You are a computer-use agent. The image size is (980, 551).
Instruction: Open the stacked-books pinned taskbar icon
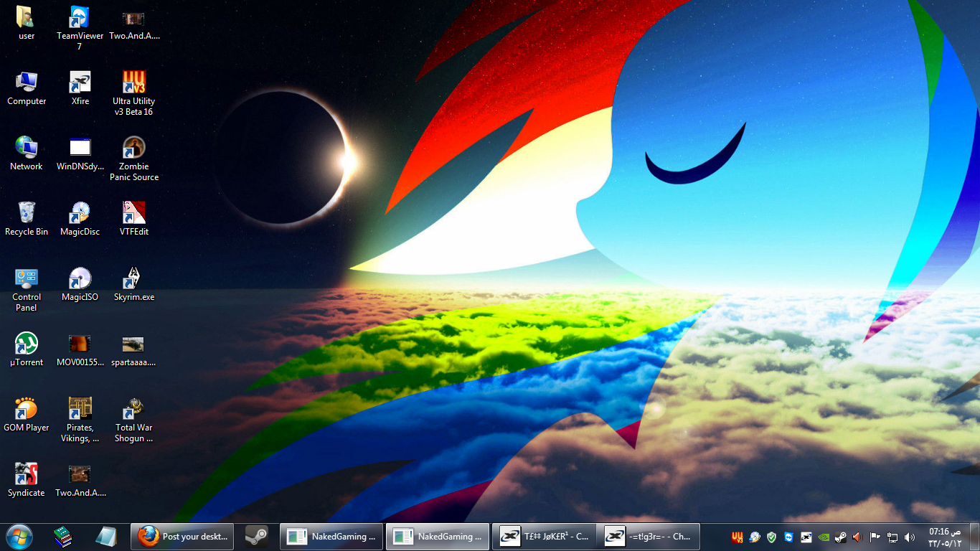click(x=64, y=536)
